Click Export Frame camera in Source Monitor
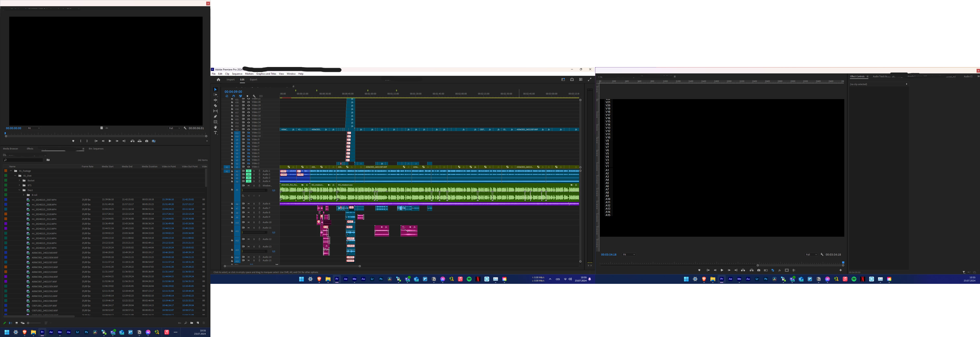 pos(146,141)
